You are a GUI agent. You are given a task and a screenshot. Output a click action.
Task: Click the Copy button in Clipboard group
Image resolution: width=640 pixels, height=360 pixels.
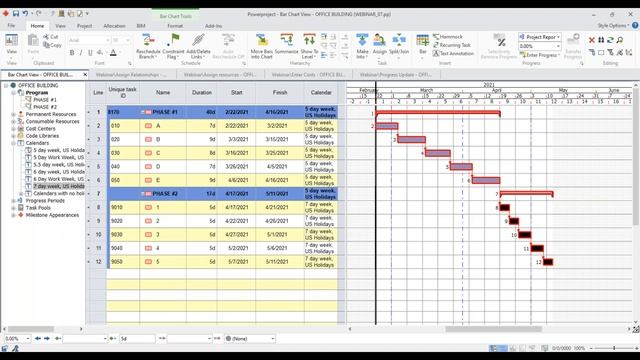(x=52, y=45)
